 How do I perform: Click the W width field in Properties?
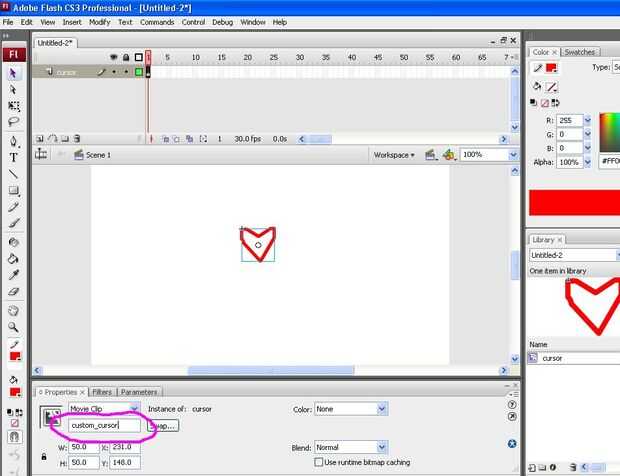83,447
